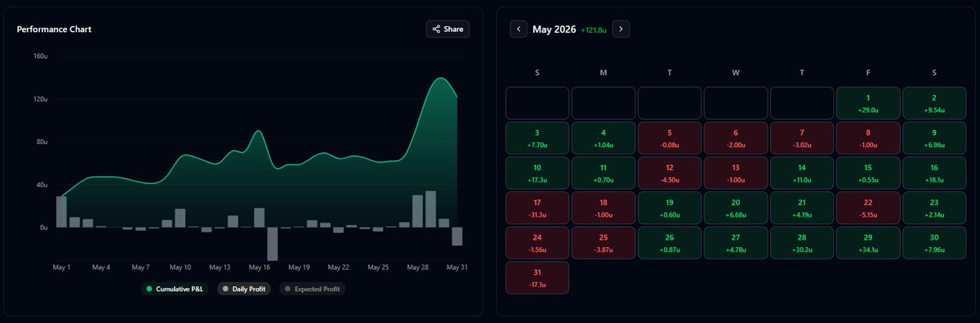The height and width of the screenshot is (323, 980).
Task: Click the May 10 x-axis label
Action: 180,267
